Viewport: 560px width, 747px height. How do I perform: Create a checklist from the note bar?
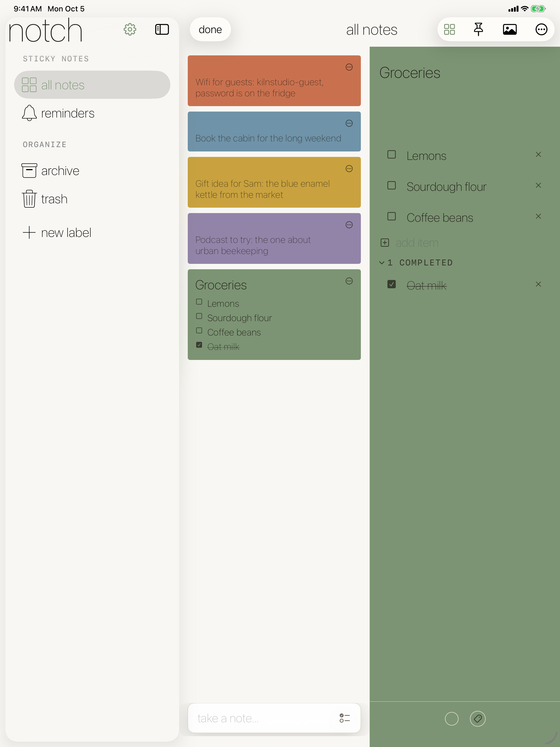tap(345, 718)
